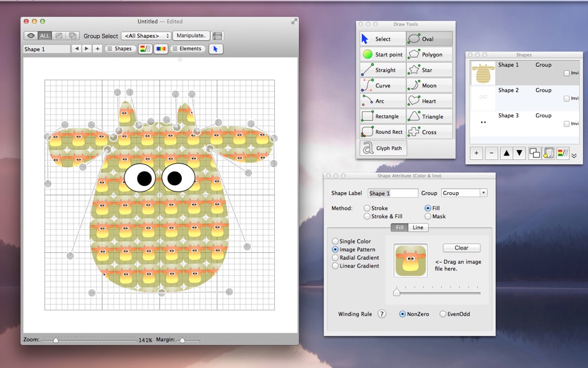This screenshot has height=368, width=588.
Task: Select the Moon shape tool
Action: (430, 85)
